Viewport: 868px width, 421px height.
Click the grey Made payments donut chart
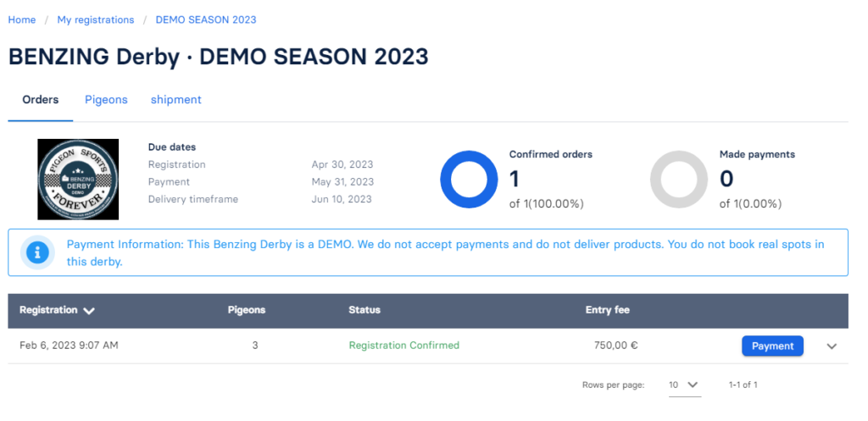(678, 179)
